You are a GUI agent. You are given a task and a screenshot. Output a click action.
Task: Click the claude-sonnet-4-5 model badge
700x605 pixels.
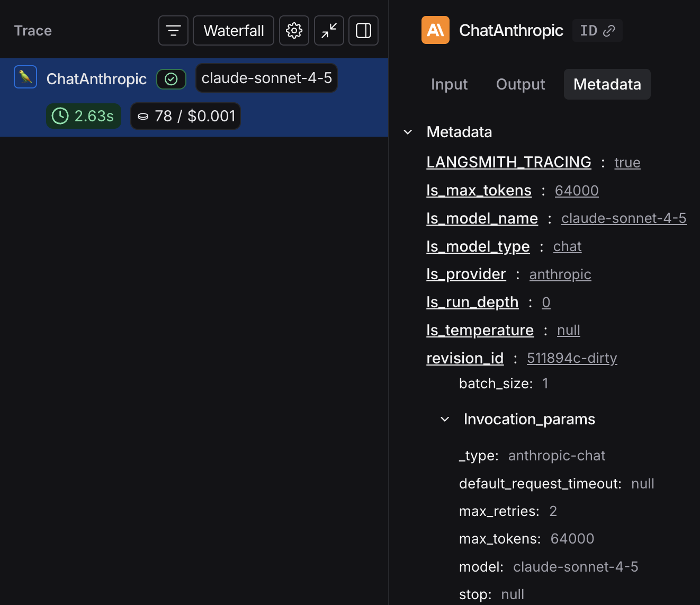[x=266, y=78]
